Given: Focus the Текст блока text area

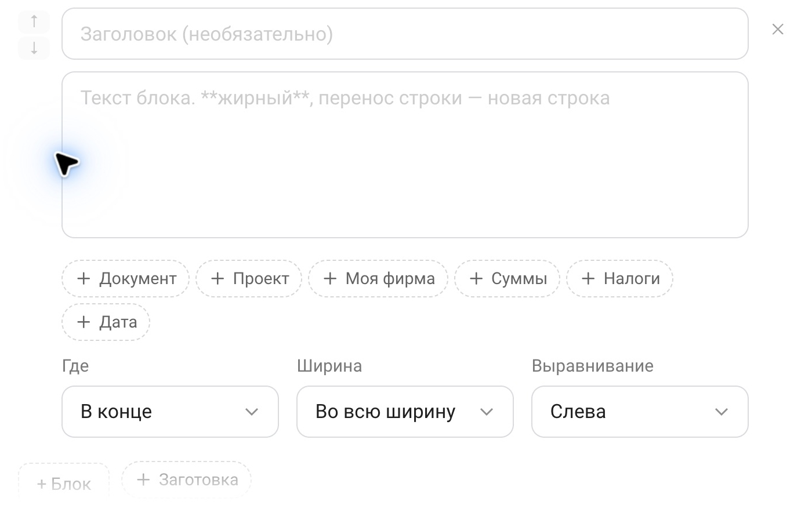Looking at the screenshot, I should pyautogui.click(x=405, y=155).
